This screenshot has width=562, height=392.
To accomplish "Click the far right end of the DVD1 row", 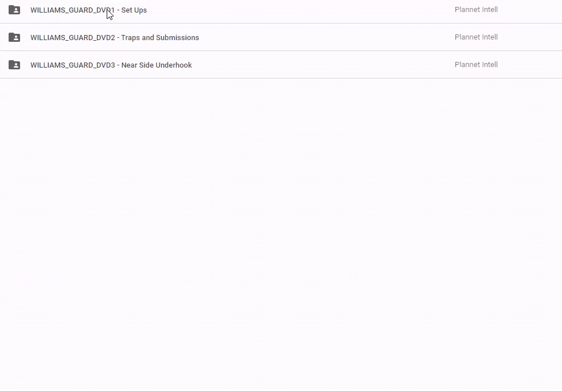I will click(545, 10).
